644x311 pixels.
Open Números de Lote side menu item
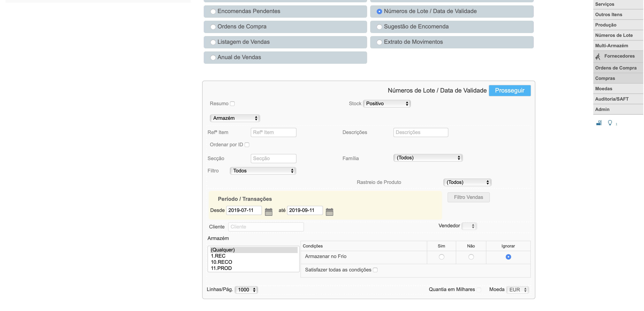618,35
